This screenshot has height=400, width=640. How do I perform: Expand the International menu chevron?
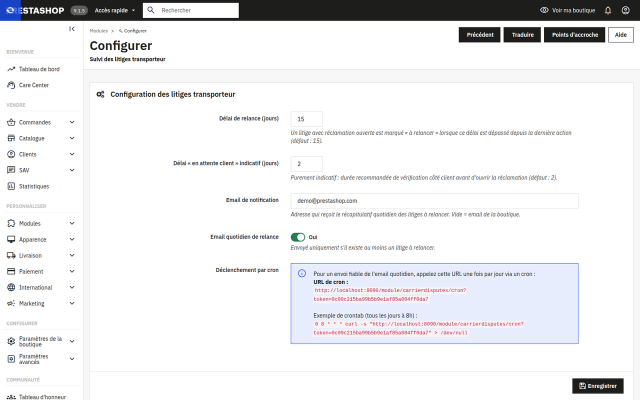tap(72, 287)
